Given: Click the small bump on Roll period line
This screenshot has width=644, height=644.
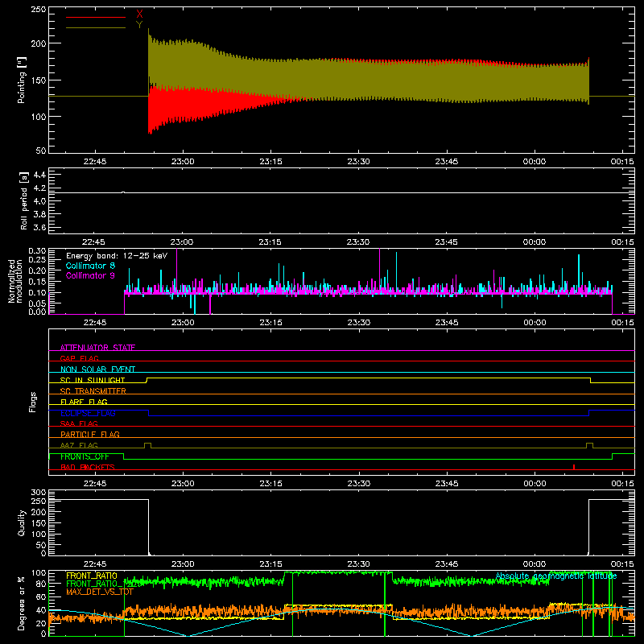Looking at the screenshot, I should click(123, 192).
